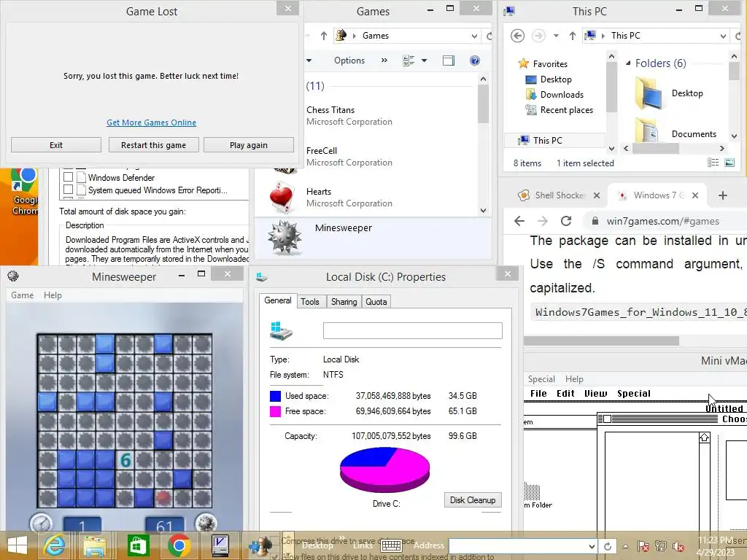
Task: Collapse the Folders (6) group
Action: click(628, 63)
